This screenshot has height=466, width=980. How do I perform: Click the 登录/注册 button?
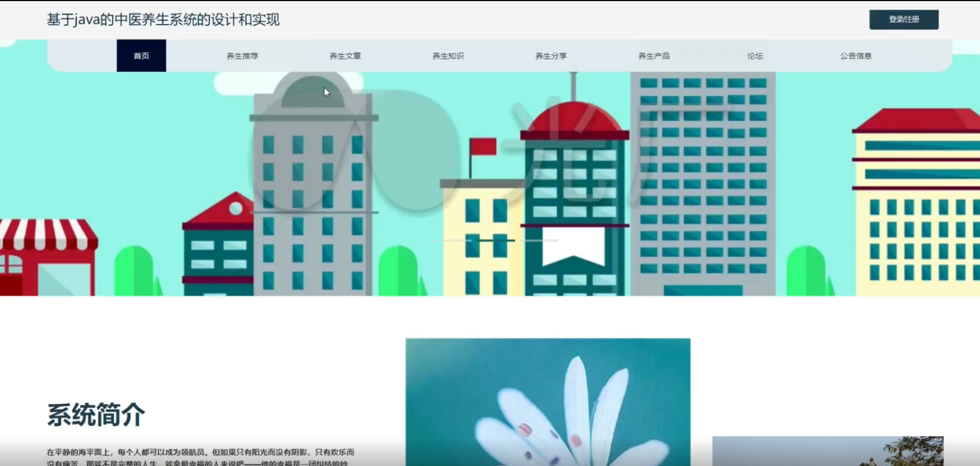904,20
